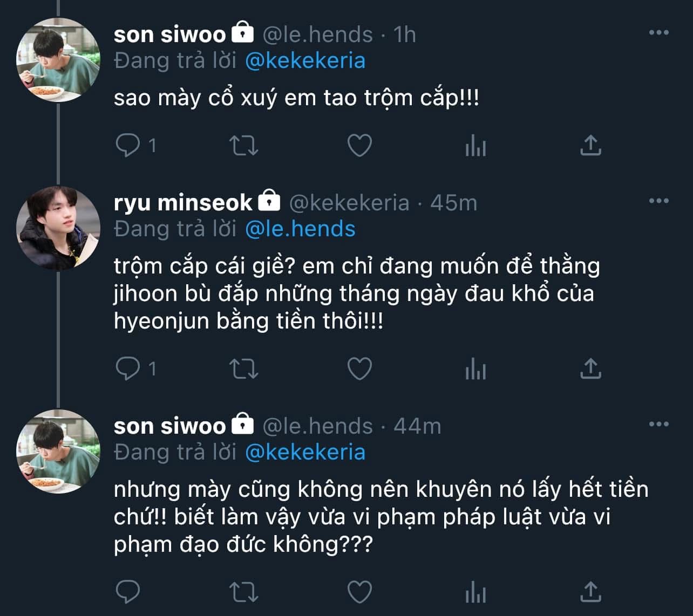The width and height of the screenshot is (693, 616).
Task: Retweet the first son siwoo tweet
Action: coord(244,145)
